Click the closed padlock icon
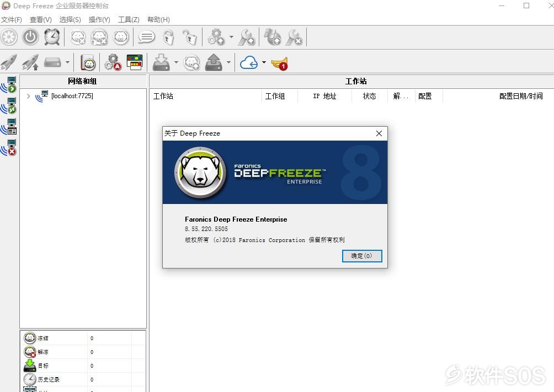Image resolution: width=554 pixels, height=392 pixels. point(169,37)
